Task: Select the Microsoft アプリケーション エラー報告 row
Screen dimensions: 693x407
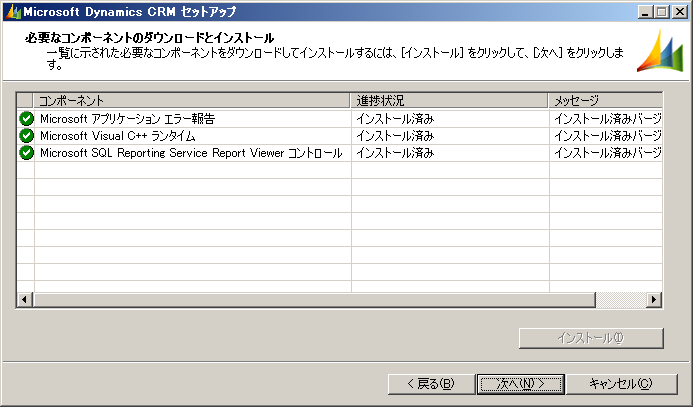Action: pos(339,118)
